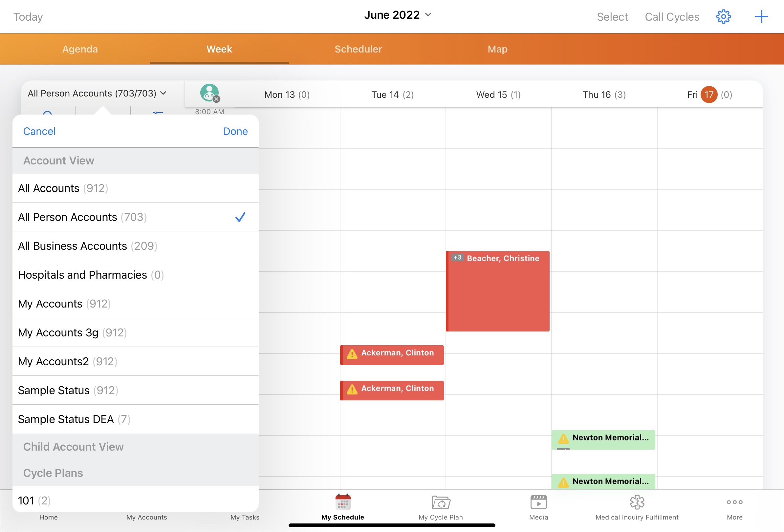Remove the user filter avatar icon
The width and height of the screenshot is (784, 532).
point(216,99)
